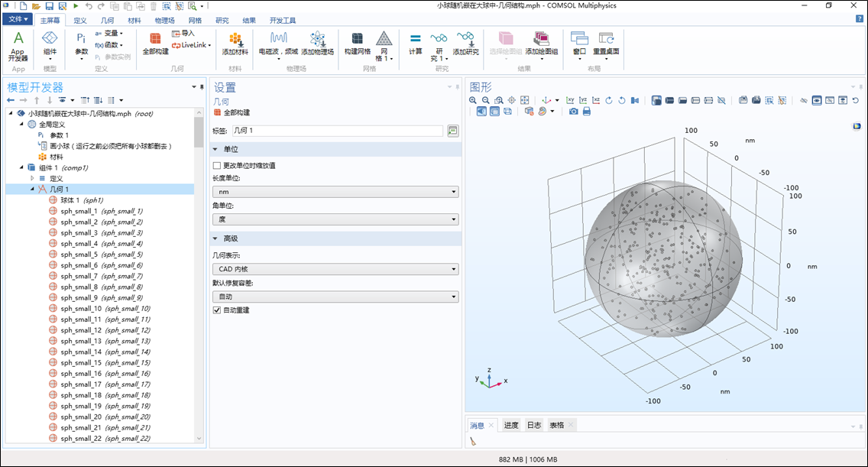The width and height of the screenshot is (868, 467).
Task: Click the print icon in graphics toolbar
Action: point(587,112)
